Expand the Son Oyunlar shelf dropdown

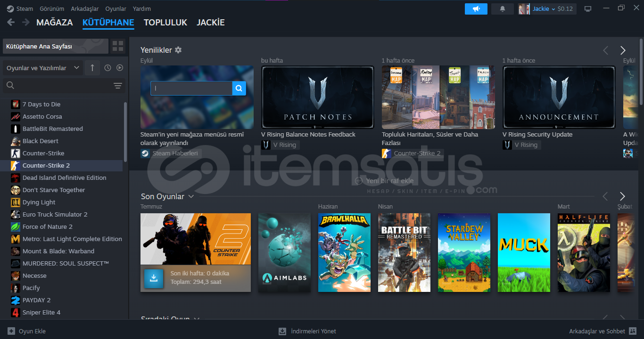[x=191, y=196]
